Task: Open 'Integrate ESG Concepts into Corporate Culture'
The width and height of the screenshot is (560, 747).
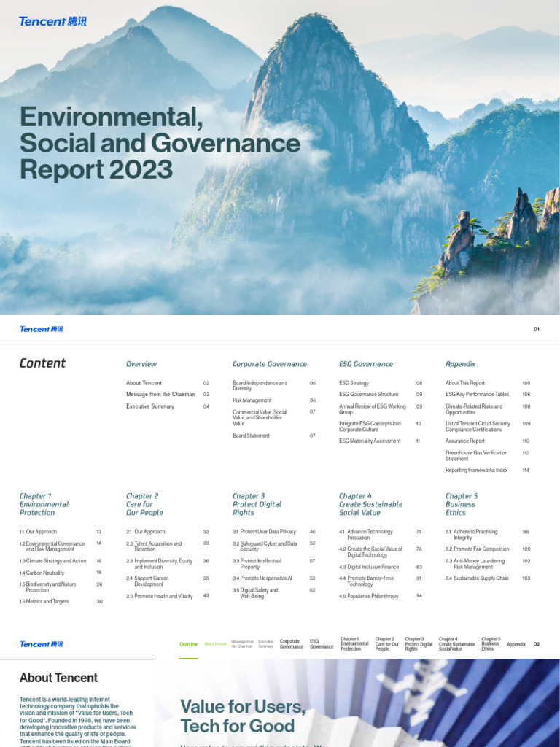Action: click(370, 426)
